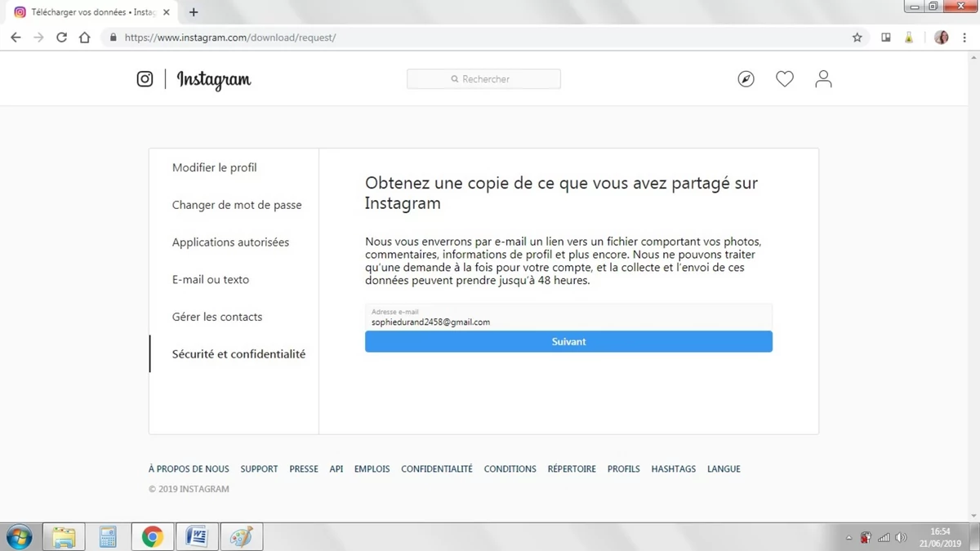Show hidden system tray icons
Viewport: 980px width, 551px height.
(849, 538)
